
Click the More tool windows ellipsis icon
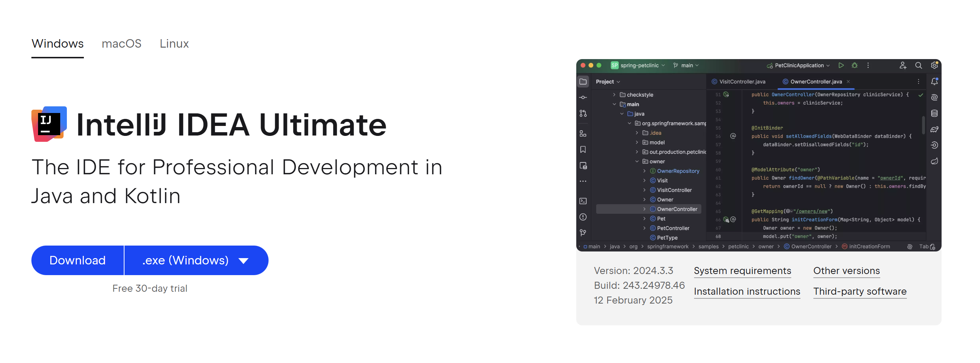(583, 182)
